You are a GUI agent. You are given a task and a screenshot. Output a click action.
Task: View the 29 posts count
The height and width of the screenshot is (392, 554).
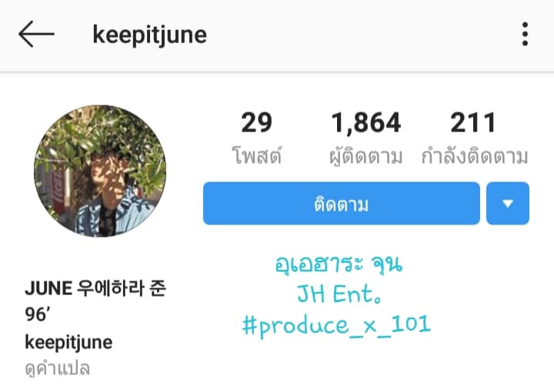tap(257, 138)
